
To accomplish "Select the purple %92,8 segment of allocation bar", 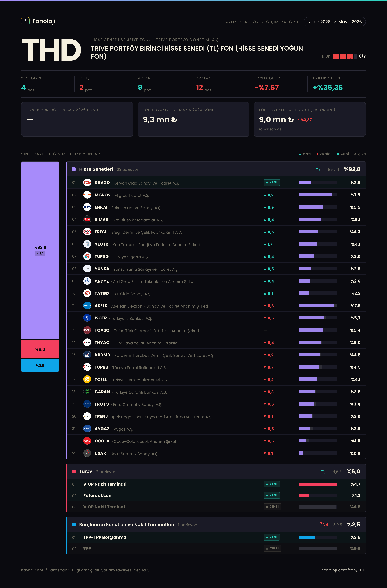I will pos(40,250).
